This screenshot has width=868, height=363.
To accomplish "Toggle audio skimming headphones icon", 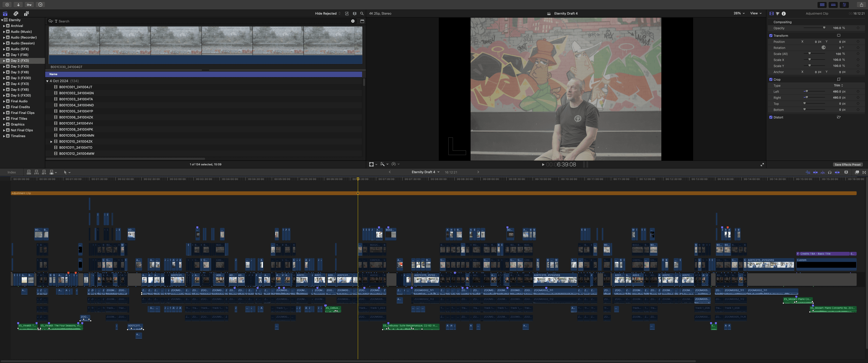I will coord(830,172).
